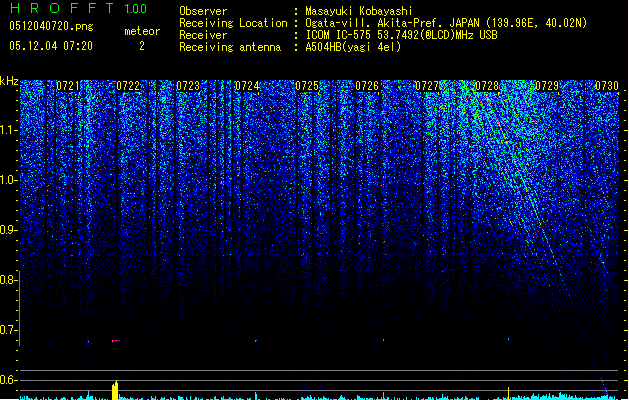Click the 0728 time marker
629x400 pixels.
[x=487, y=86]
